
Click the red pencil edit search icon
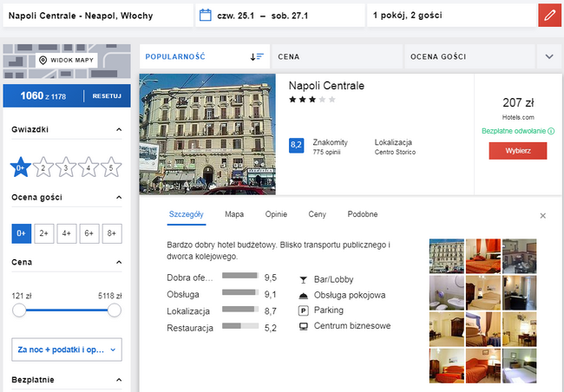tap(549, 16)
